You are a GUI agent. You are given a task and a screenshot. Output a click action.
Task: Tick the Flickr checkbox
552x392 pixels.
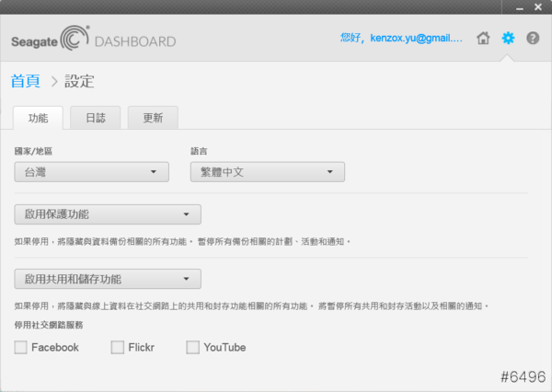point(117,347)
